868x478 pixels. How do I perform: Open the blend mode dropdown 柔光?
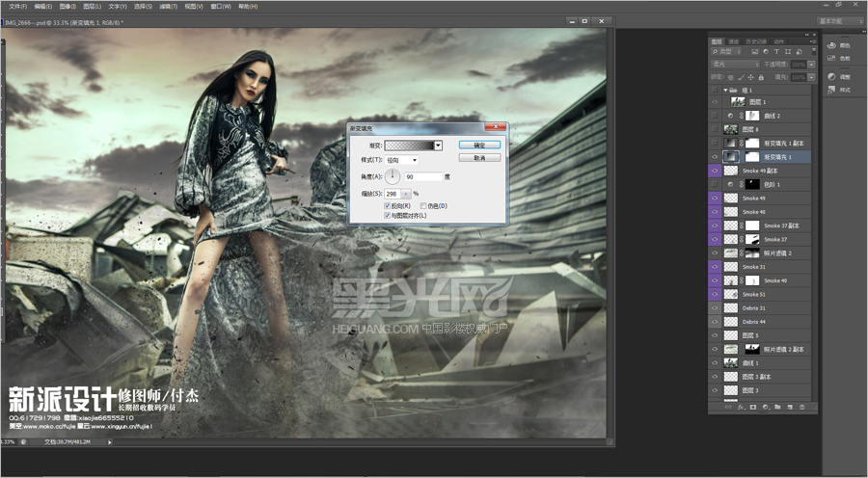tap(735, 65)
